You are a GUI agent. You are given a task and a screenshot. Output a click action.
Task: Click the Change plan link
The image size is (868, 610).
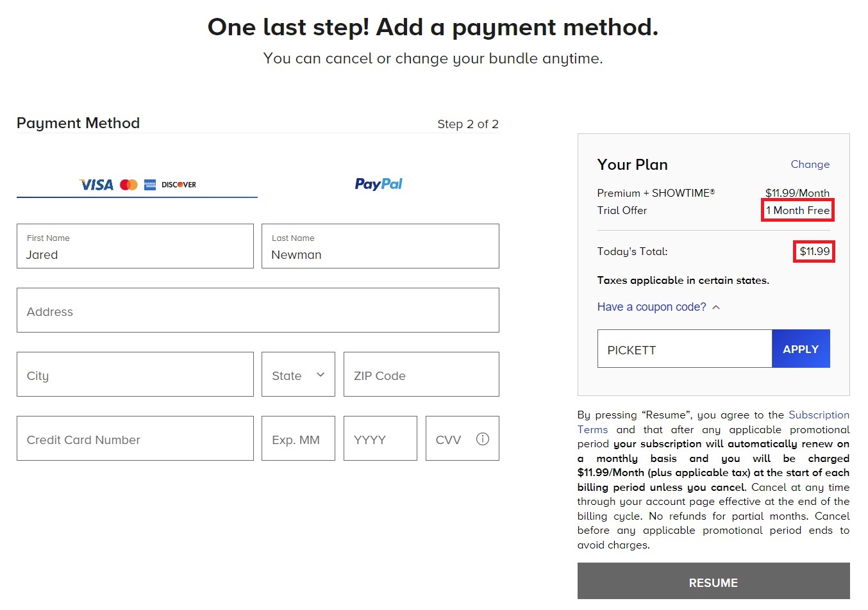click(x=810, y=164)
